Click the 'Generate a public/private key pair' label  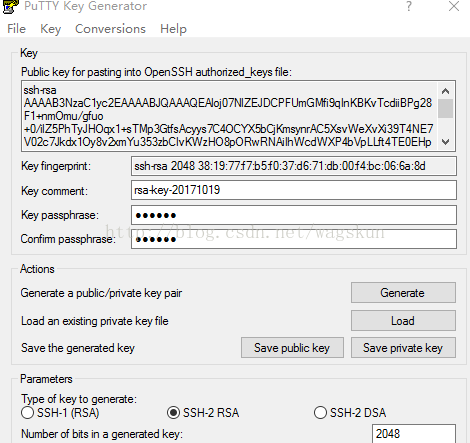tap(101, 293)
